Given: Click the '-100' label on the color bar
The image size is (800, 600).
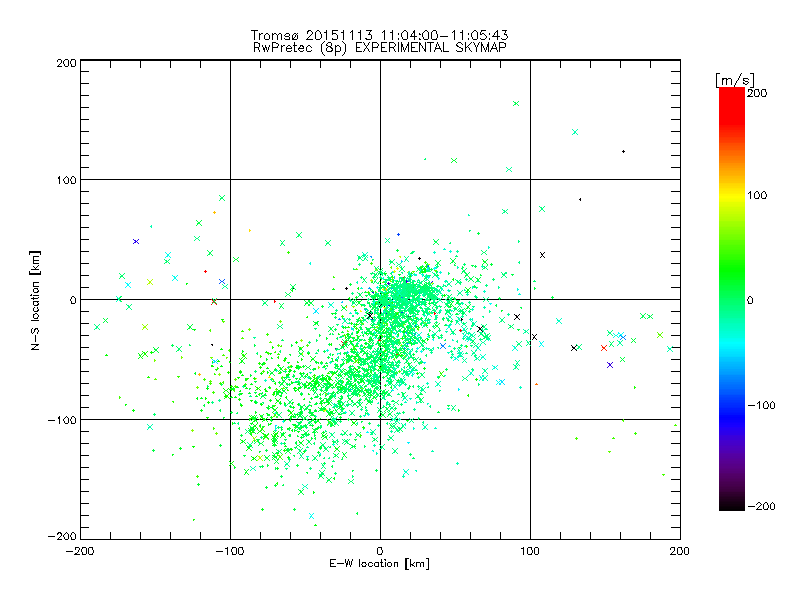Looking at the screenshot, I should (761, 406).
